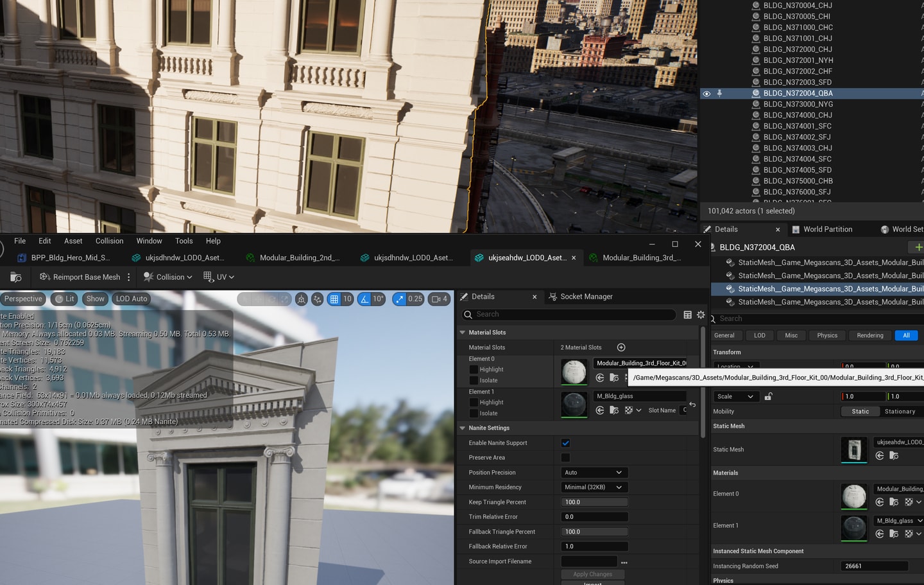Screen dimensions: 924x585
Task: Click the white sphere material thumbnail for Element 0
Action: pyautogui.click(x=574, y=372)
